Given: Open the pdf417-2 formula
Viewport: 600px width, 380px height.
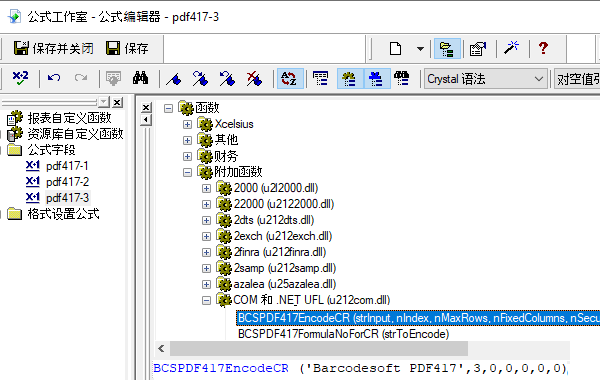Looking at the screenshot, I should (67, 182).
